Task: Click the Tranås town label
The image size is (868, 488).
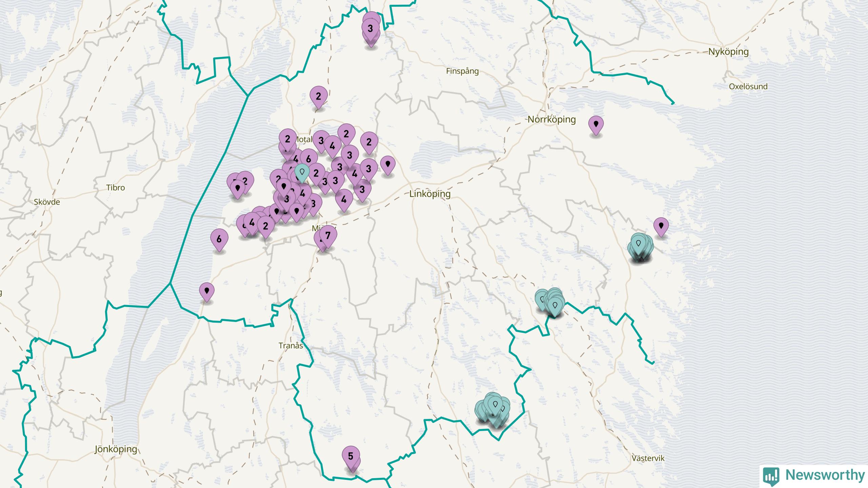Action: (291, 346)
